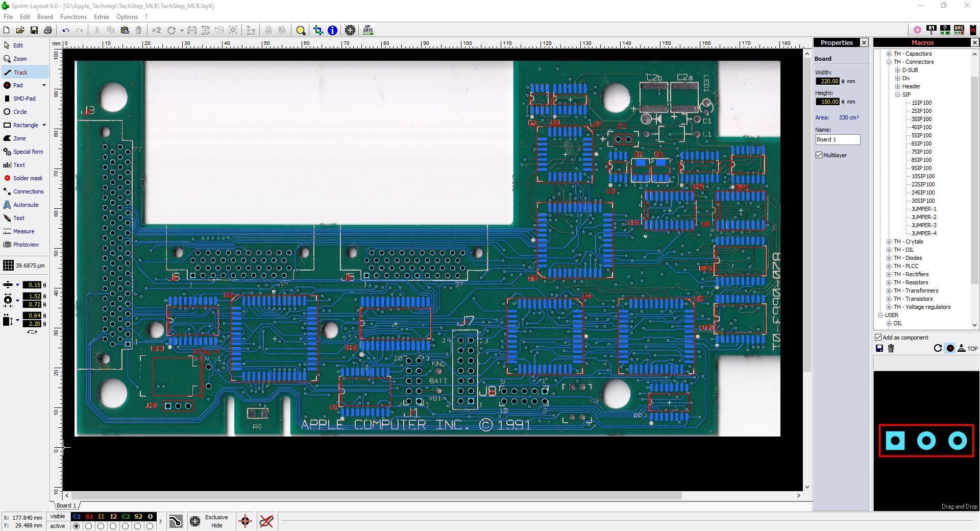
Task: Collapse the SIP macro folder
Action: tap(897, 94)
